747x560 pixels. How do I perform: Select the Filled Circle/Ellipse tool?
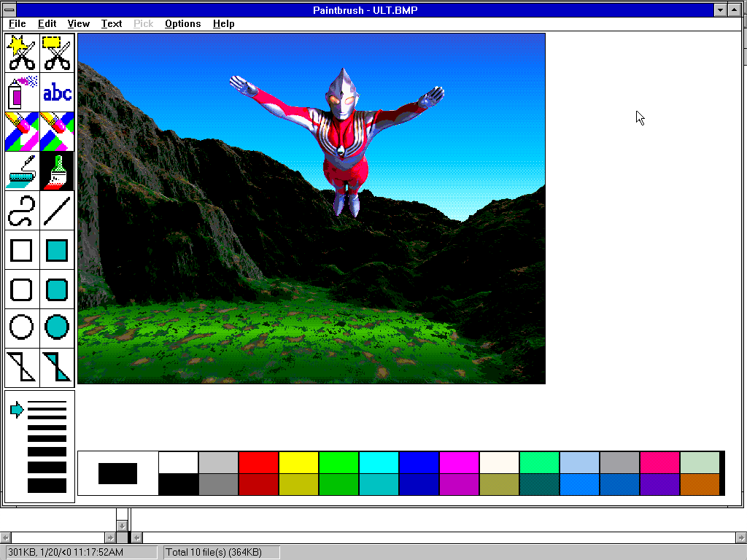tap(57, 327)
